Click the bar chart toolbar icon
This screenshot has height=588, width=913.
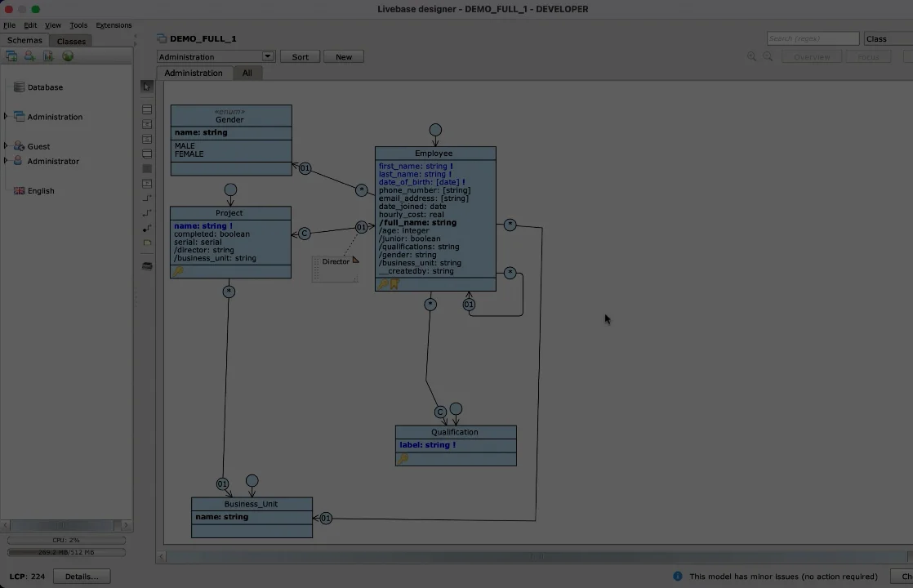(x=48, y=56)
